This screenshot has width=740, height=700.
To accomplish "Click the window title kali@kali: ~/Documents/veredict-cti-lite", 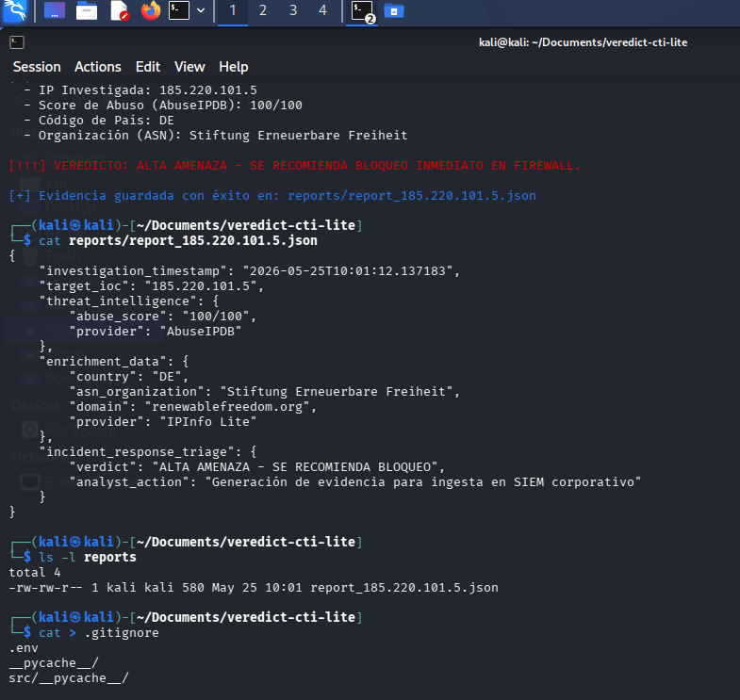I will (x=583, y=42).
